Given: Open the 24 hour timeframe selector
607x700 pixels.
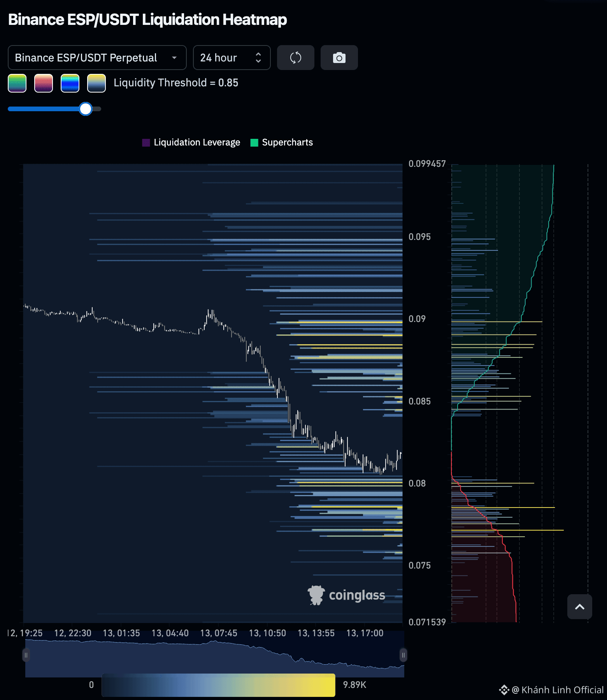Looking at the screenshot, I should tap(232, 58).
